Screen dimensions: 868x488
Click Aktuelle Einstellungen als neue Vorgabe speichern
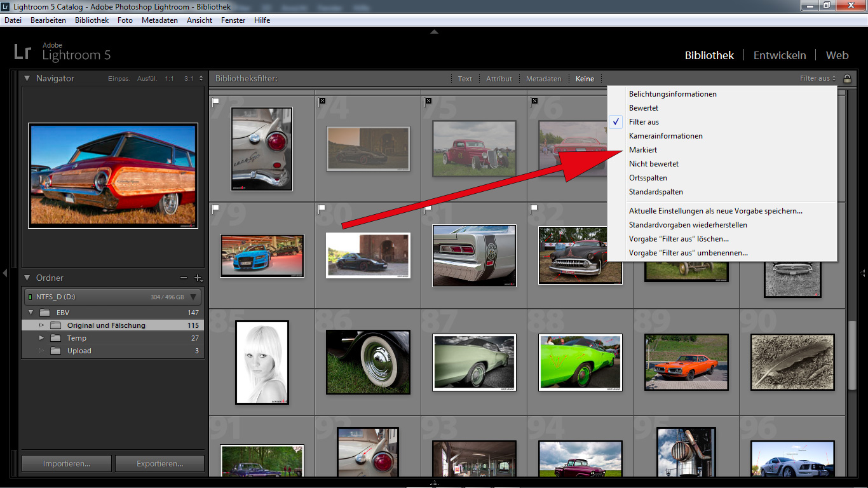[x=721, y=211]
